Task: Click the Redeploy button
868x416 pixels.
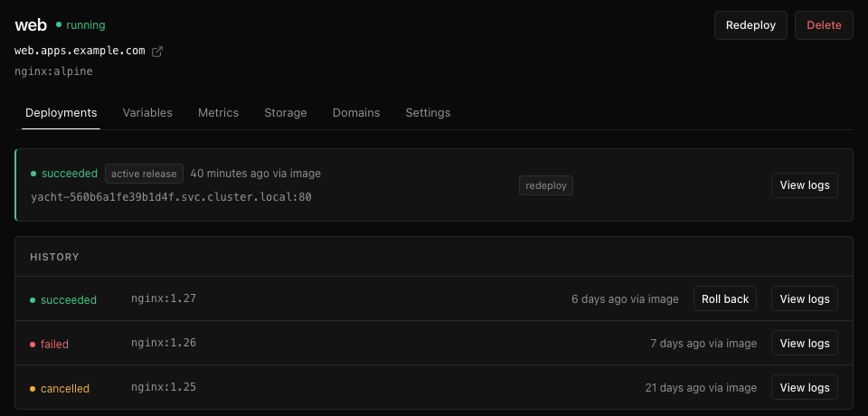Action: click(750, 25)
